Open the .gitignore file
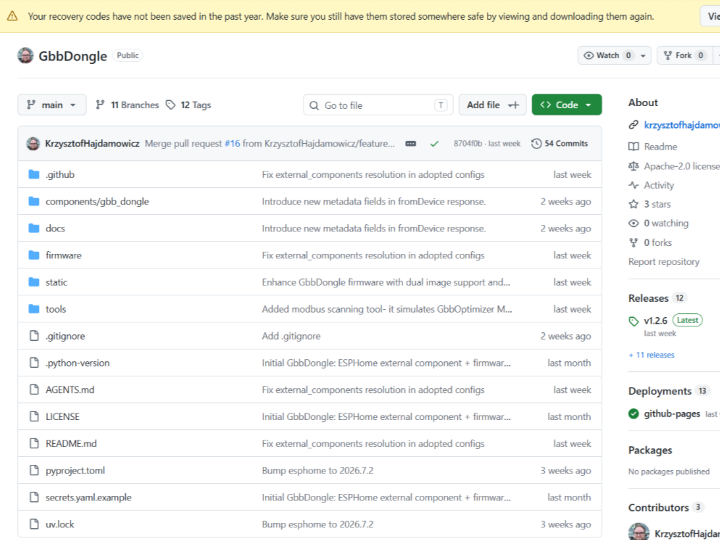 click(65, 336)
